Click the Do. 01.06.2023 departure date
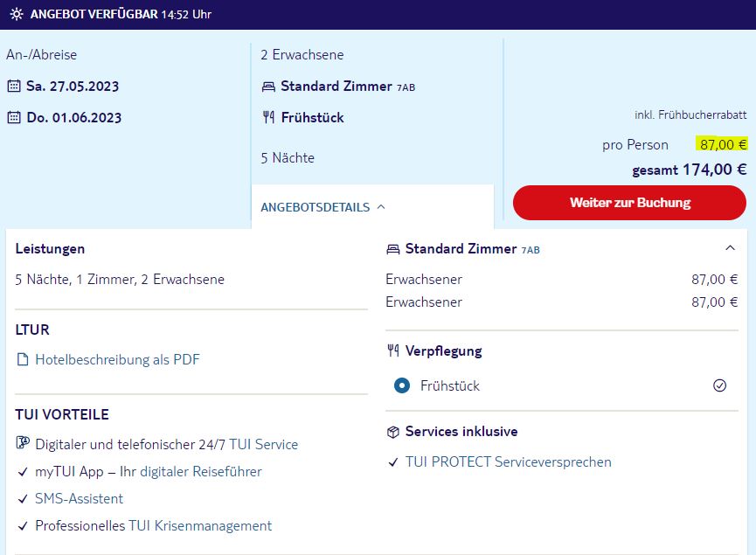 tap(73, 118)
